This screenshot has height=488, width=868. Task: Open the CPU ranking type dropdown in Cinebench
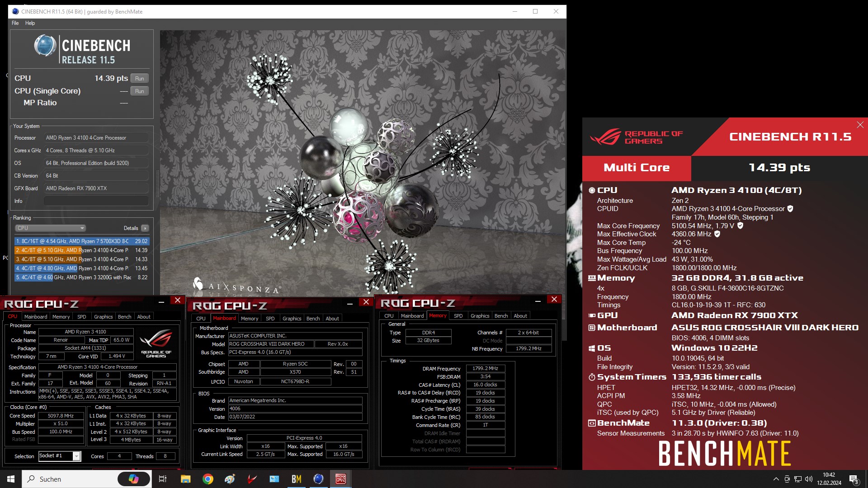pos(50,228)
